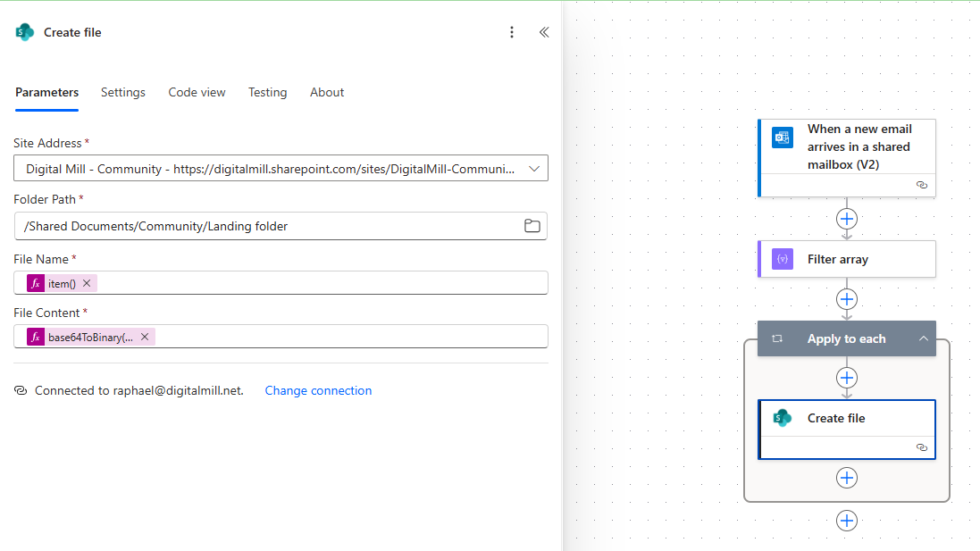Select the purple Filter array action icon
The image size is (980, 551).
tap(782, 258)
